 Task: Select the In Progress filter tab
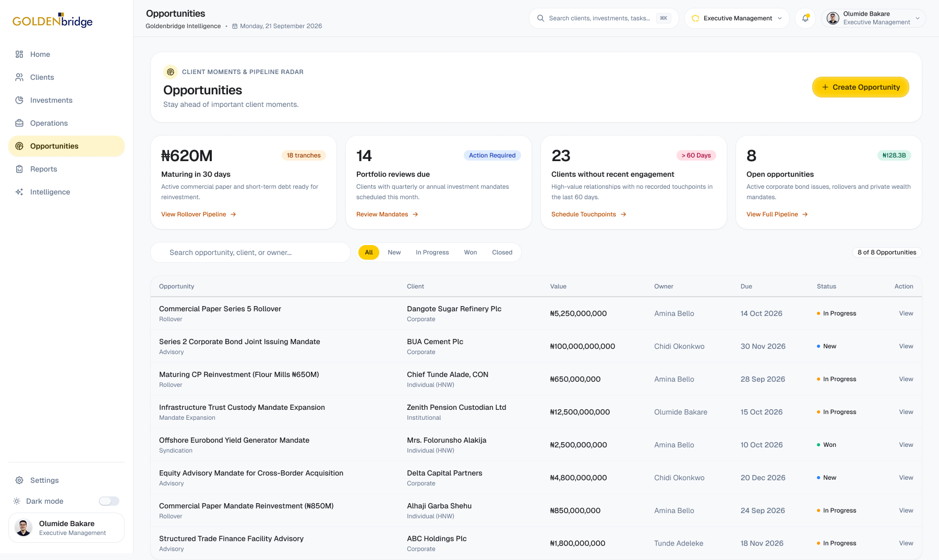point(432,252)
